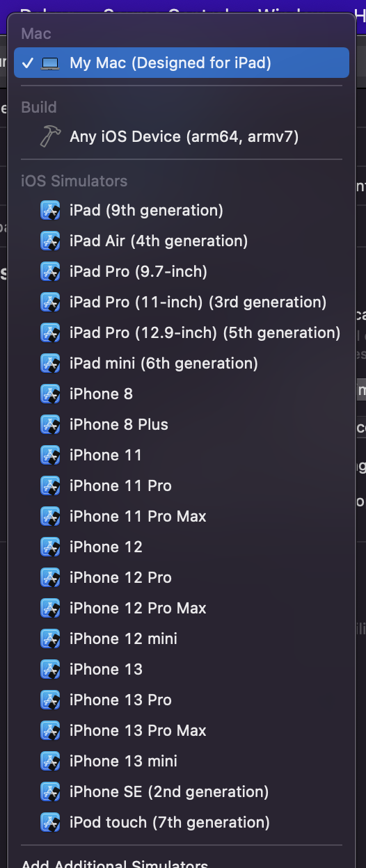
Task: Click simulator icon beside iPhone SE
Action: coord(50,791)
